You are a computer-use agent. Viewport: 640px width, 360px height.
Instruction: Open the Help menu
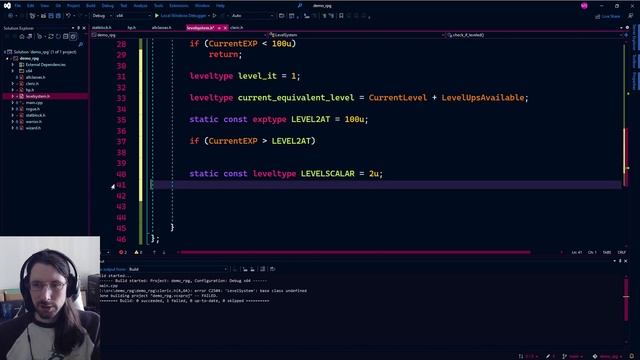(x=220, y=6)
